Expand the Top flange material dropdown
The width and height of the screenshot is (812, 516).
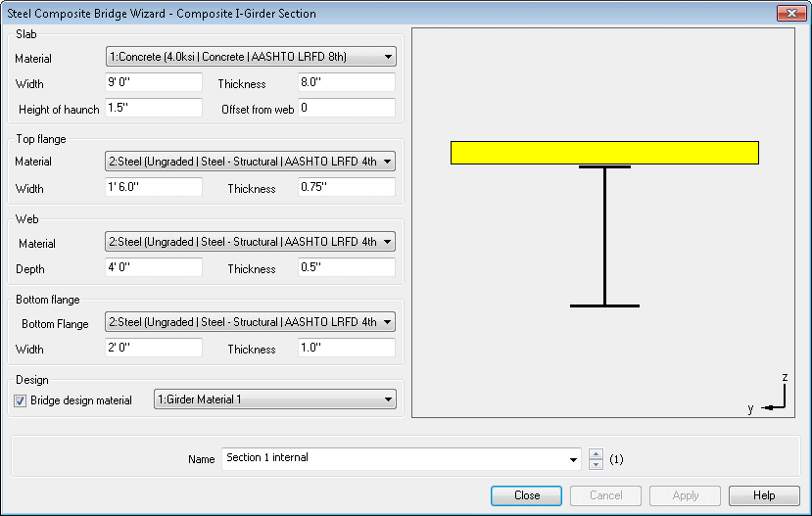(x=389, y=161)
